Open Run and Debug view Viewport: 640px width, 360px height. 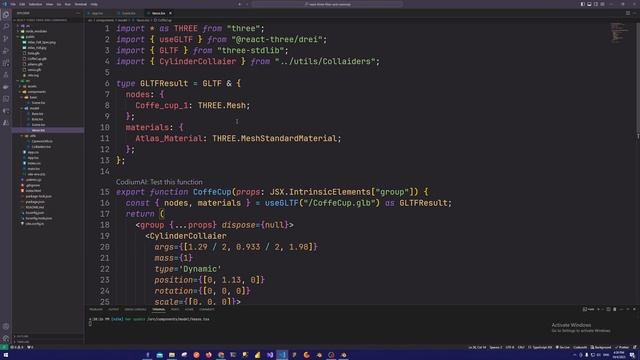pos(6,51)
